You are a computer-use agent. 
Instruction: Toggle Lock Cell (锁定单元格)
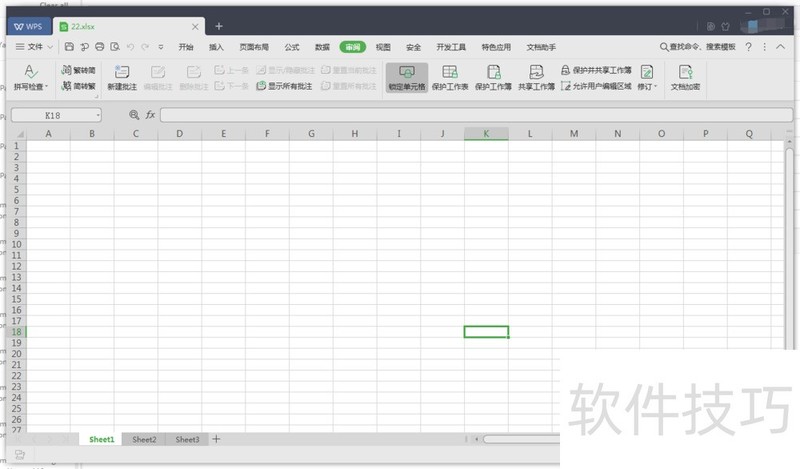[407, 77]
